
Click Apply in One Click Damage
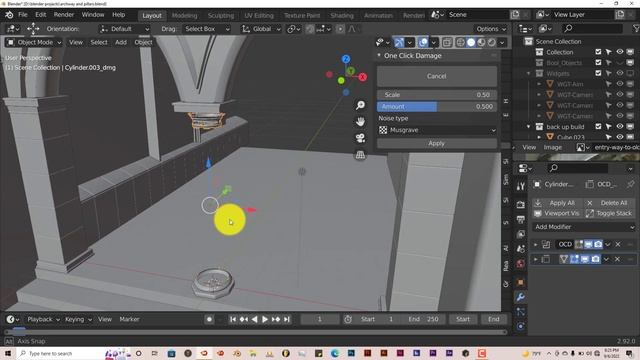click(x=437, y=143)
